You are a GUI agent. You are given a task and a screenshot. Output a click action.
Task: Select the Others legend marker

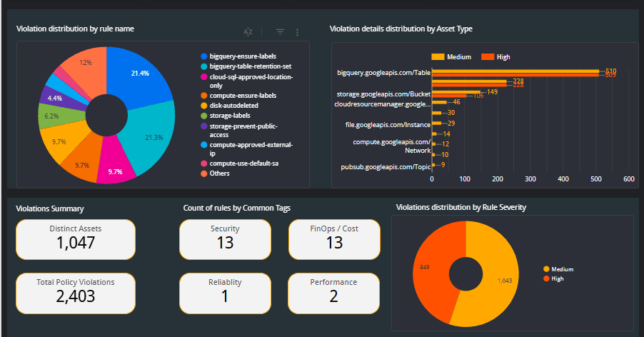pyautogui.click(x=203, y=173)
